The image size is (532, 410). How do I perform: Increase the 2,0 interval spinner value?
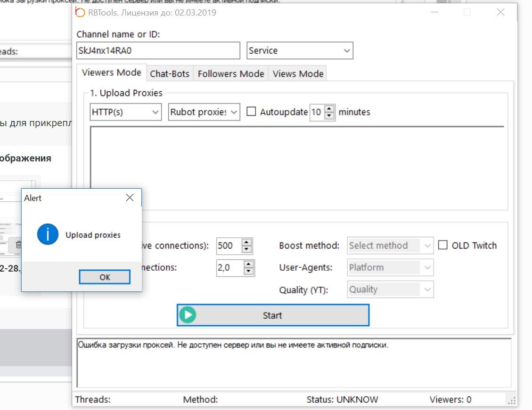(x=249, y=264)
